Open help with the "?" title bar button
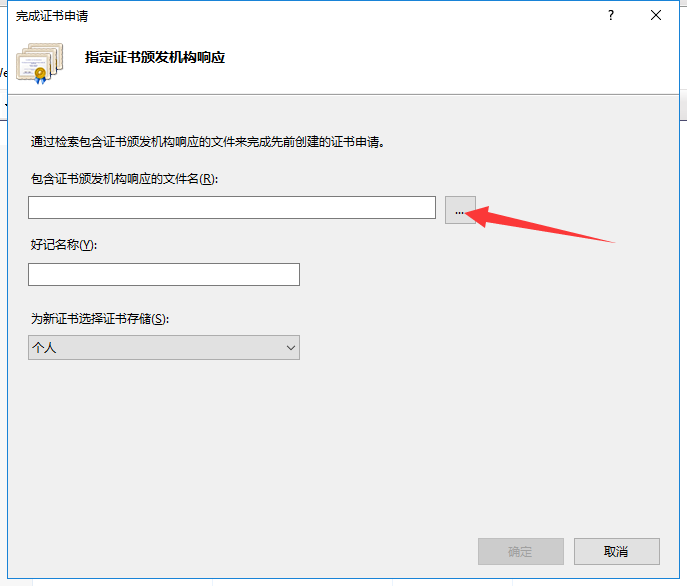Viewport: 687px width, 586px height. point(610,15)
